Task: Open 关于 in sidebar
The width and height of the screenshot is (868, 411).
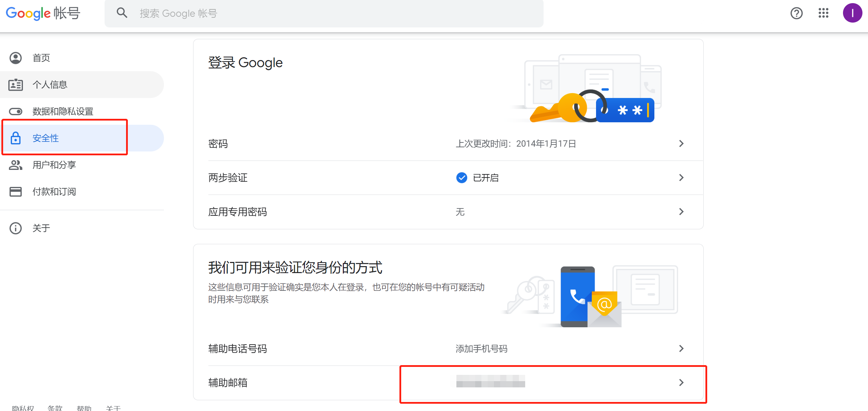Action: click(82, 228)
